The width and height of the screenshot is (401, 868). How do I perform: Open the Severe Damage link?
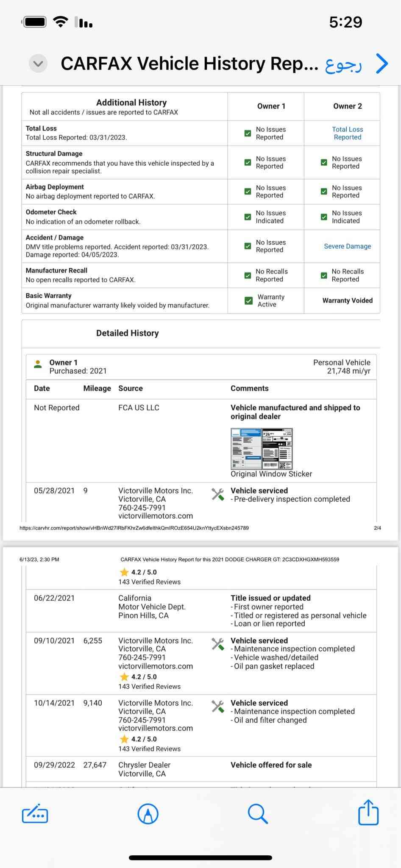pos(348,246)
